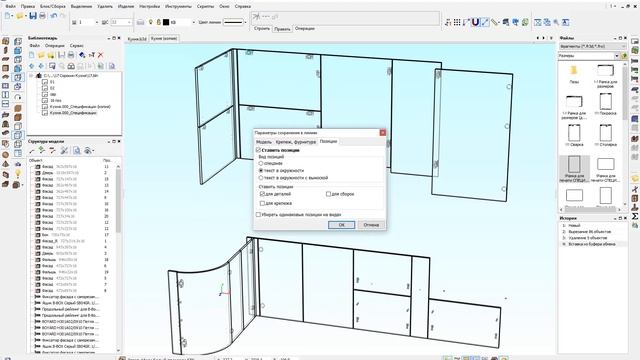This screenshot has width=640, height=360.
Task: Click the Open folder icon in main toolbar
Action: point(20,16)
